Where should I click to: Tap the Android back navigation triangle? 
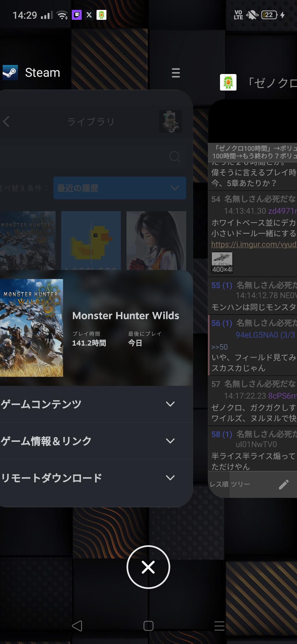(77, 626)
